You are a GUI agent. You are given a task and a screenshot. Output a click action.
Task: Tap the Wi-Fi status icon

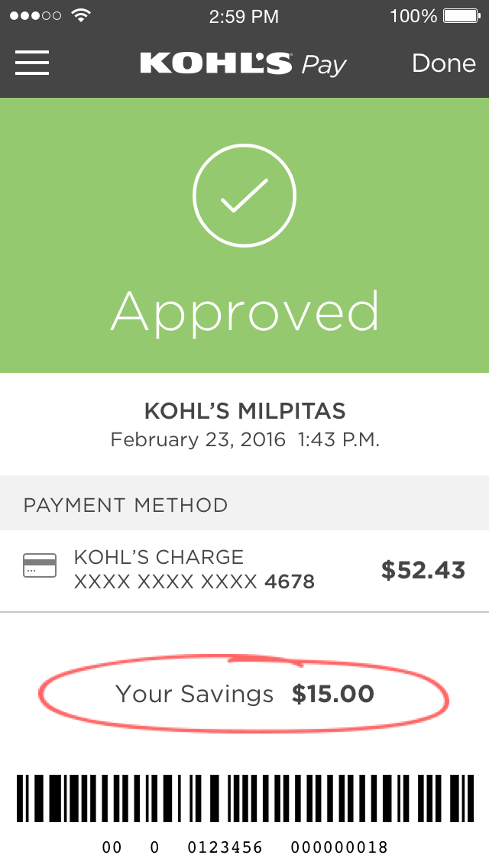[79, 15]
